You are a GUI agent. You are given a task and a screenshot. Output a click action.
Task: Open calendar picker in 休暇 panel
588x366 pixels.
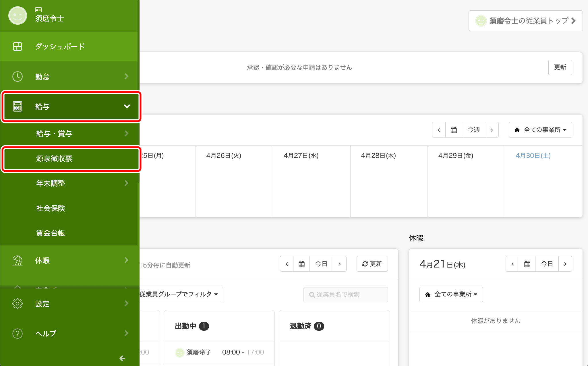point(527,264)
